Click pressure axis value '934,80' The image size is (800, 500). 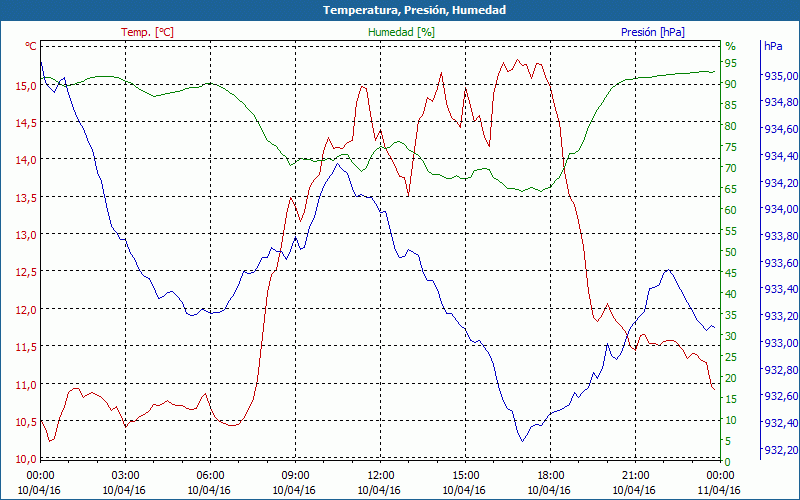coord(781,103)
